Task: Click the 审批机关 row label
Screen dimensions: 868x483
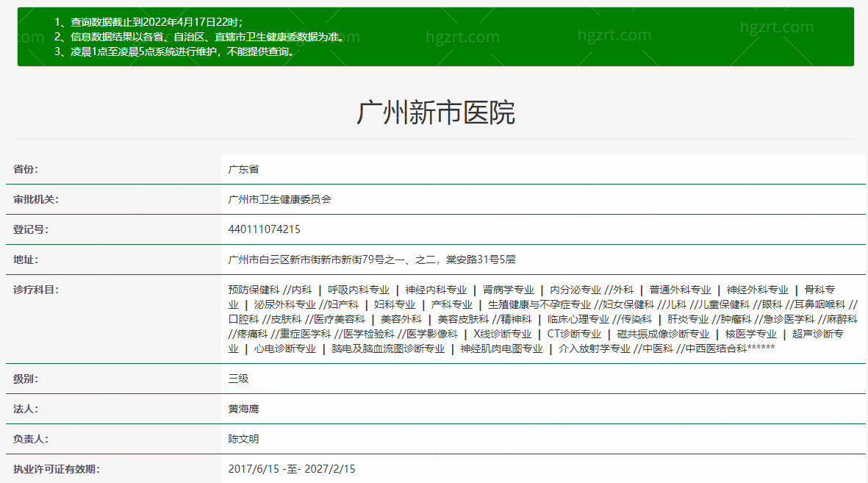Action: tap(35, 199)
